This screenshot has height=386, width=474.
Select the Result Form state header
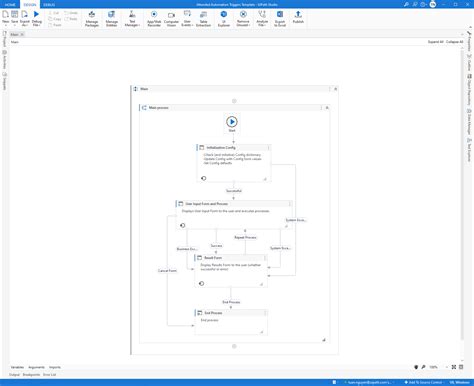[231, 258]
